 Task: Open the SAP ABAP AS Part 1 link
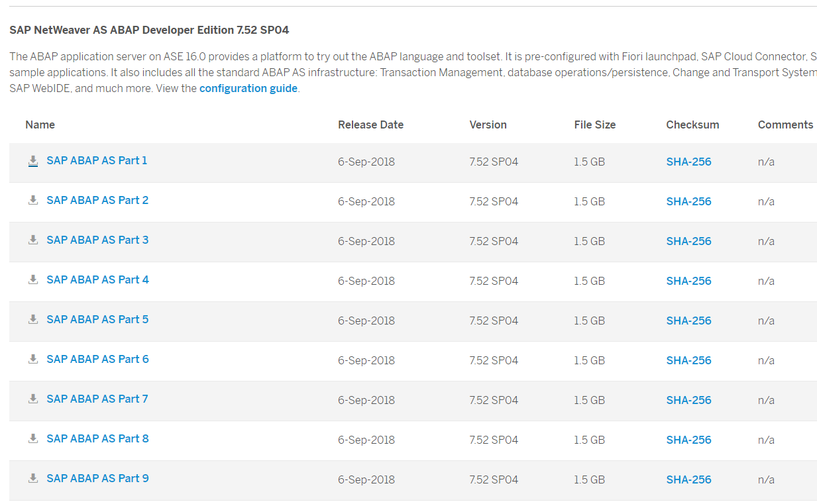[97, 160]
